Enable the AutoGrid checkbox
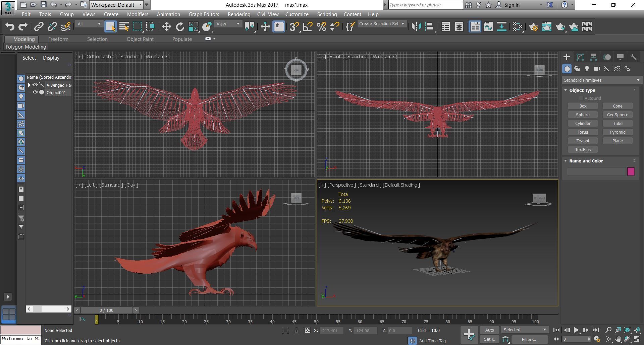 [581, 98]
